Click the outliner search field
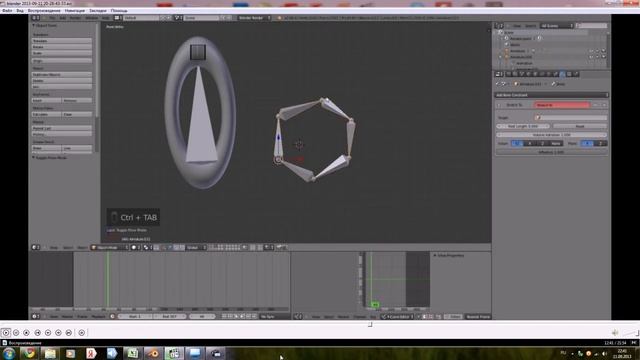The image size is (640, 360). pos(591,26)
